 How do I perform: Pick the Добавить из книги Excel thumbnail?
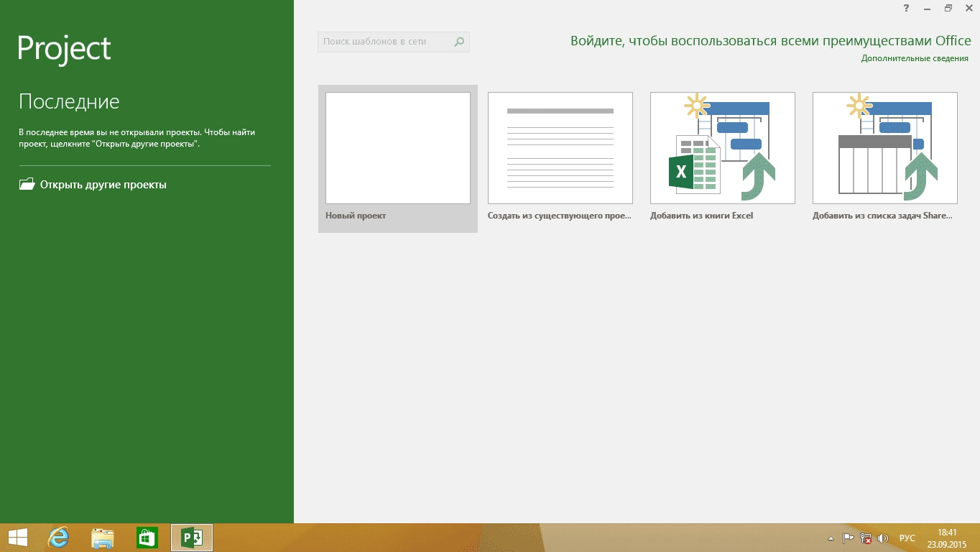coord(723,148)
